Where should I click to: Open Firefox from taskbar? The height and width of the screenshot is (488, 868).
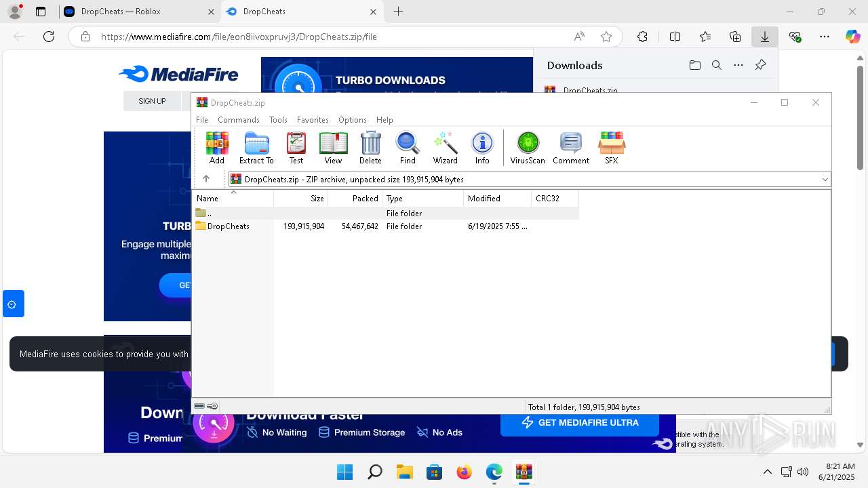(x=464, y=472)
